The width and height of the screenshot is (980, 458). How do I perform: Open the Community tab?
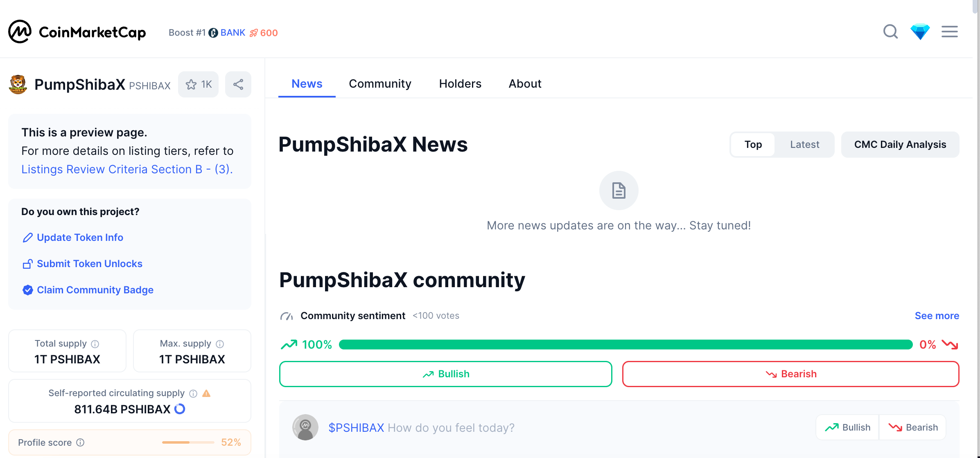pos(380,84)
